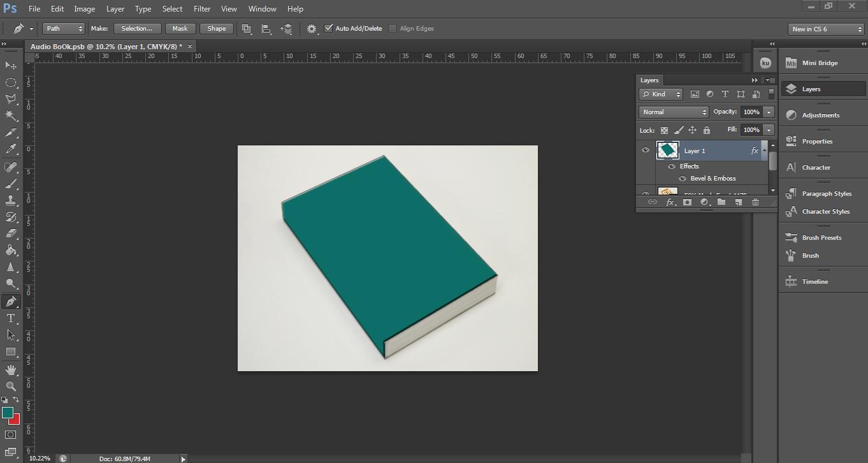Open the File menu
The width and height of the screenshot is (868, 463).
coord(34,9)
